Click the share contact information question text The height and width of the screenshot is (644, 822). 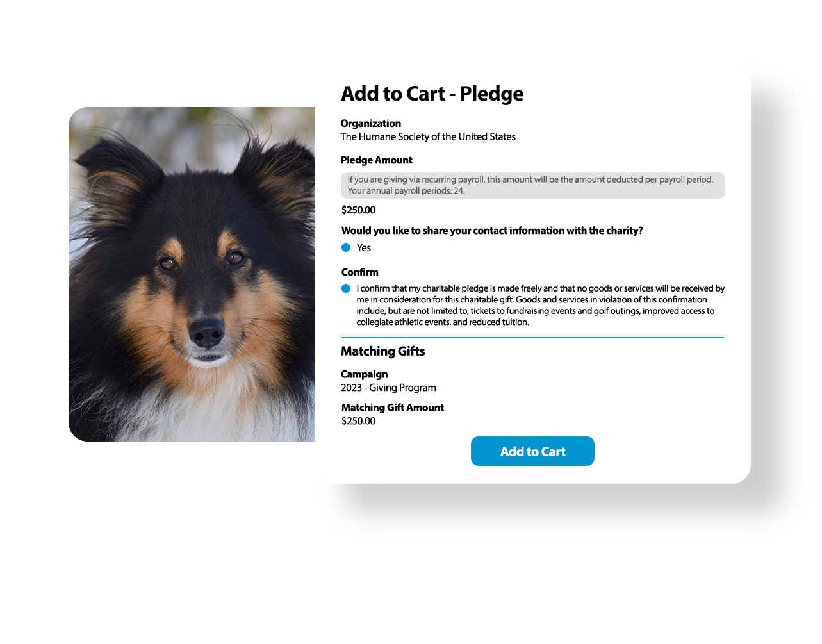[x=491, y=231]
